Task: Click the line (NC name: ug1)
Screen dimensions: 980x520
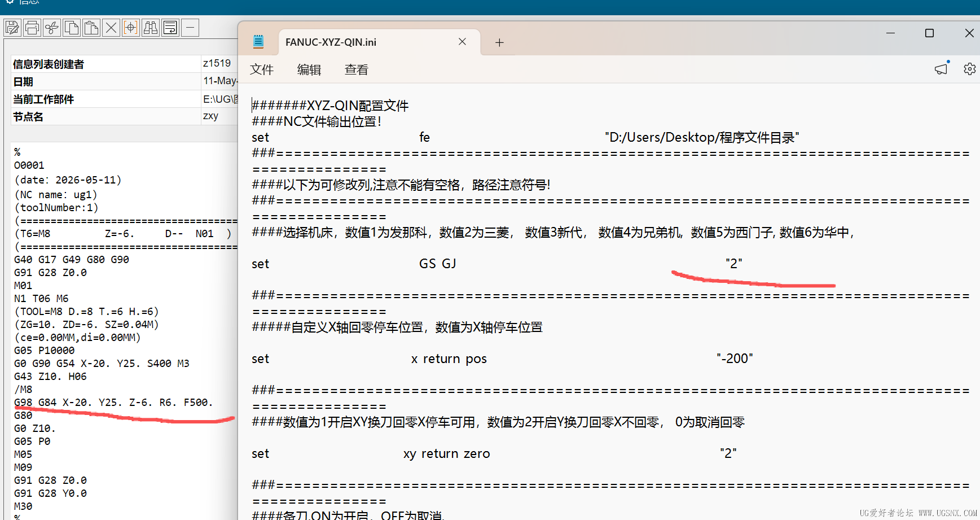Action: (x=56, y=195)
